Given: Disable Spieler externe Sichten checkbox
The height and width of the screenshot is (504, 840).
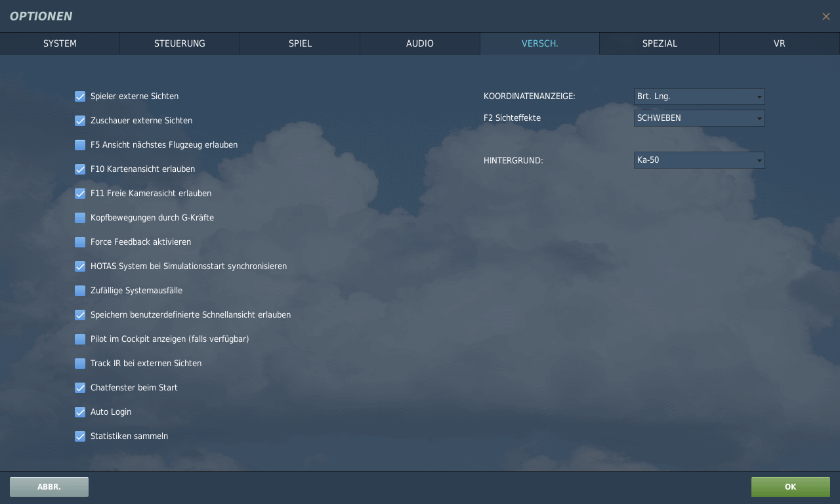Looking at the screenshot, I should pyautogui.click(x=80, y=96).
